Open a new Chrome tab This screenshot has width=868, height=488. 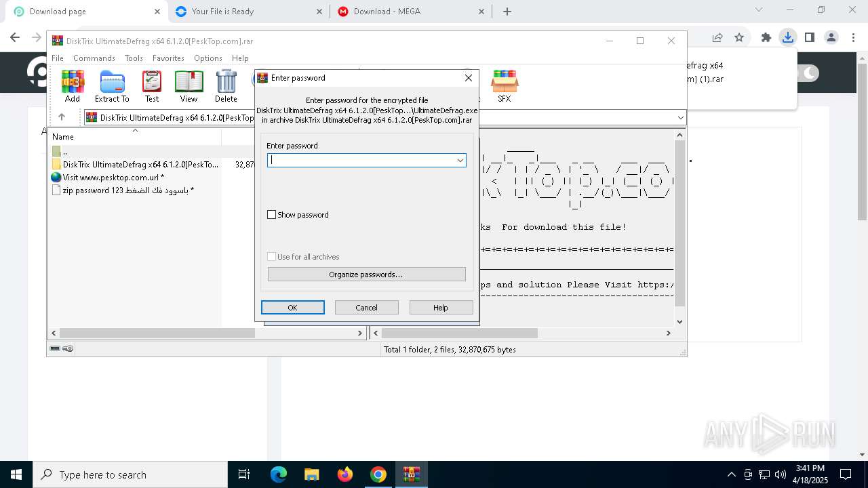[x=507, y=12]
